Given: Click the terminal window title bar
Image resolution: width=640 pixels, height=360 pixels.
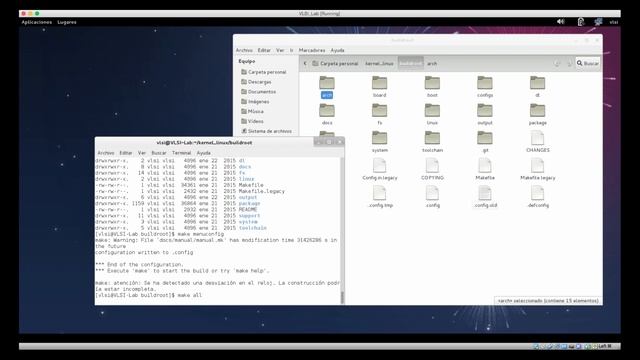Looking at the screenshot, I should click(204, 142).
